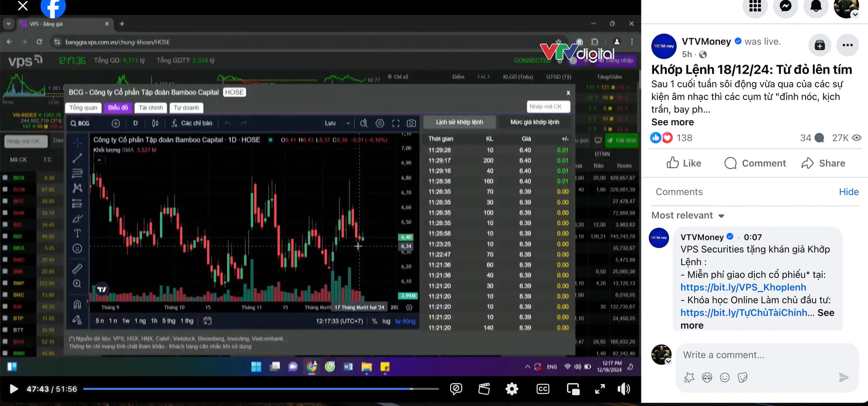The height and width of the screenshot is (406, 868).
Task: Mute the video volume speaker
Action: (x=624, y=389)
